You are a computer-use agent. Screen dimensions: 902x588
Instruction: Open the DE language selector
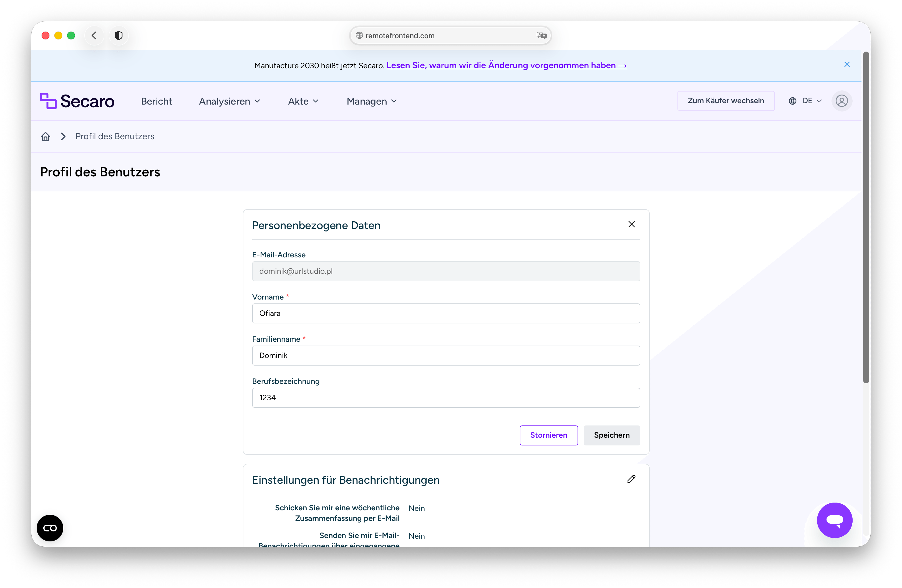806,101
